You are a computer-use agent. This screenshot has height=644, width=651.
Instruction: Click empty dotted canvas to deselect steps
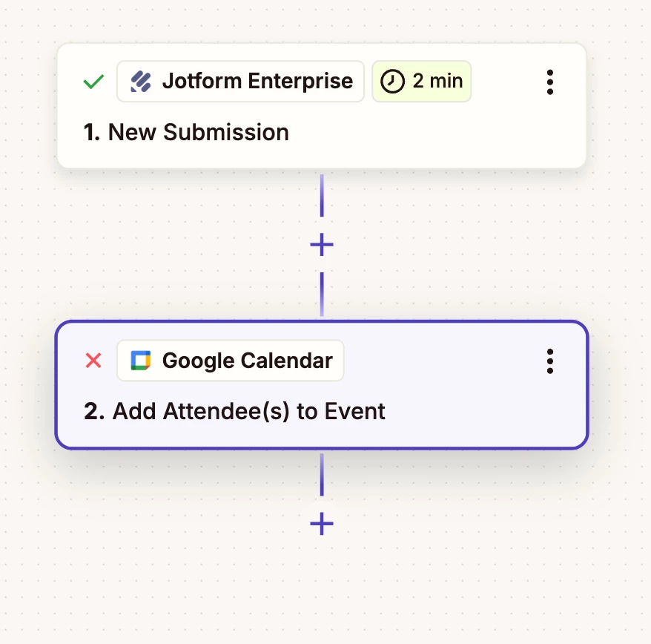(125, 582)
